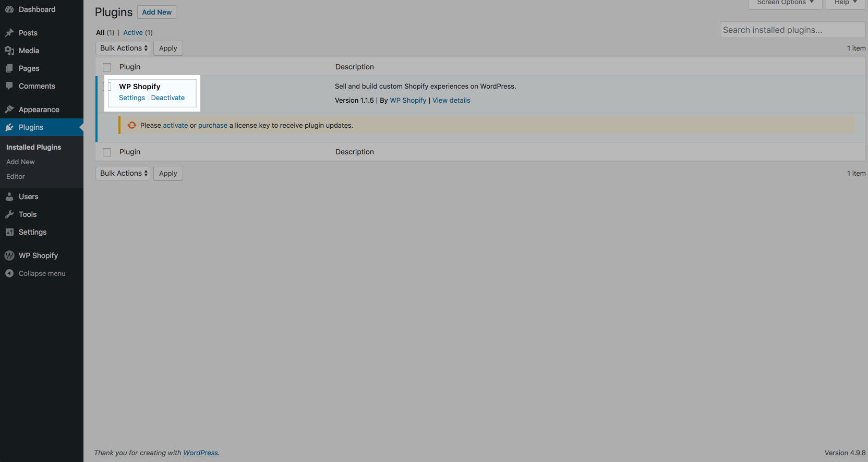Filter plugins by Active (1)
This screenshot has width=868, height=462.
coord(138,32)
